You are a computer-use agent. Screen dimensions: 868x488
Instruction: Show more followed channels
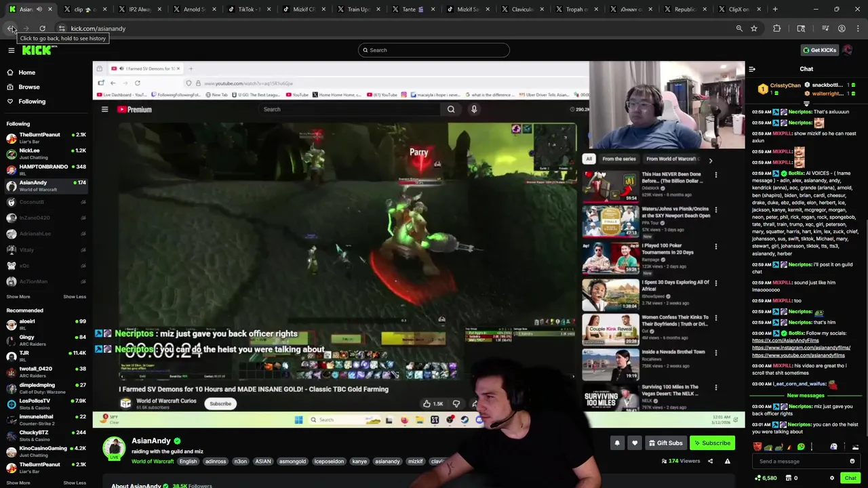pyautogui.click(x=18, y=297)
